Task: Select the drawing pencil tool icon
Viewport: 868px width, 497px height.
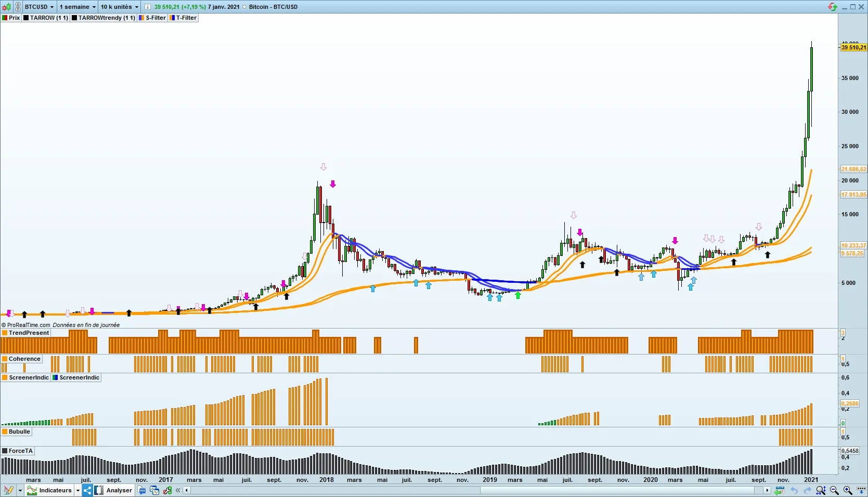Action: click(x=8, y=490)
